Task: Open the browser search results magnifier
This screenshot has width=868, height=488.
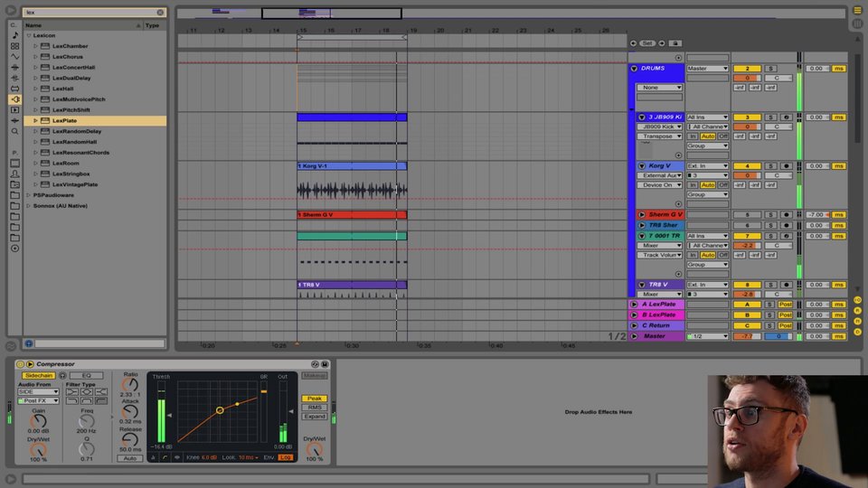Action: pyautogui.click(x=15, y=132)
